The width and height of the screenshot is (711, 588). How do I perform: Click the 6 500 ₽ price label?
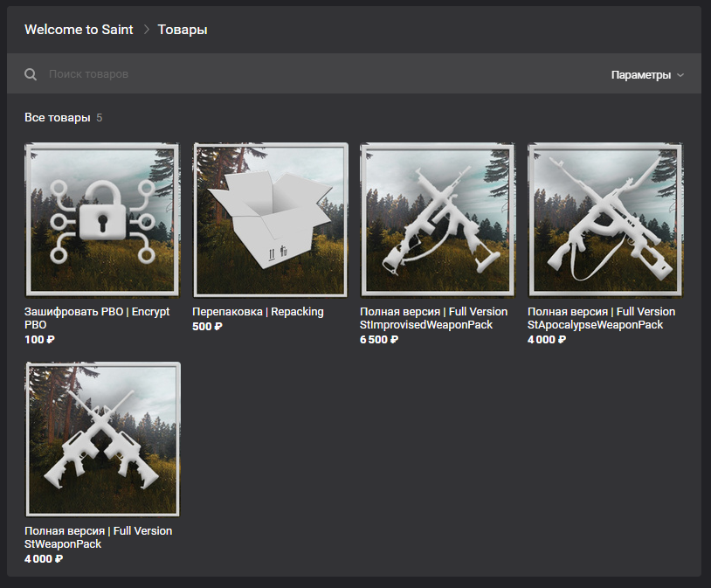(x=379, y=339)
